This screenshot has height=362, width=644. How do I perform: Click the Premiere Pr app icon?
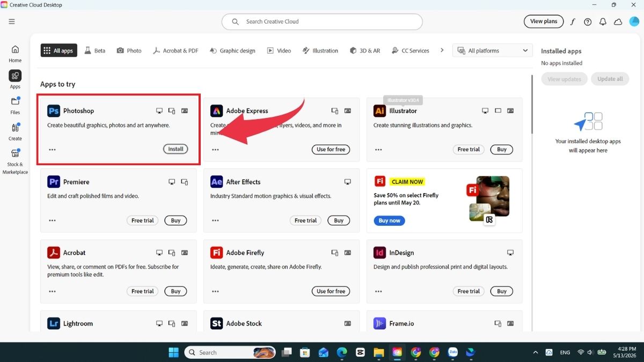[x=54, y=181]
